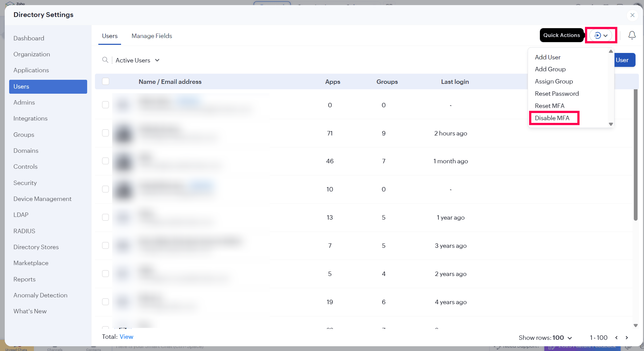Screen dimensions: 644x351
Task: Open the notifications bell icon
Action: (632, 35)
